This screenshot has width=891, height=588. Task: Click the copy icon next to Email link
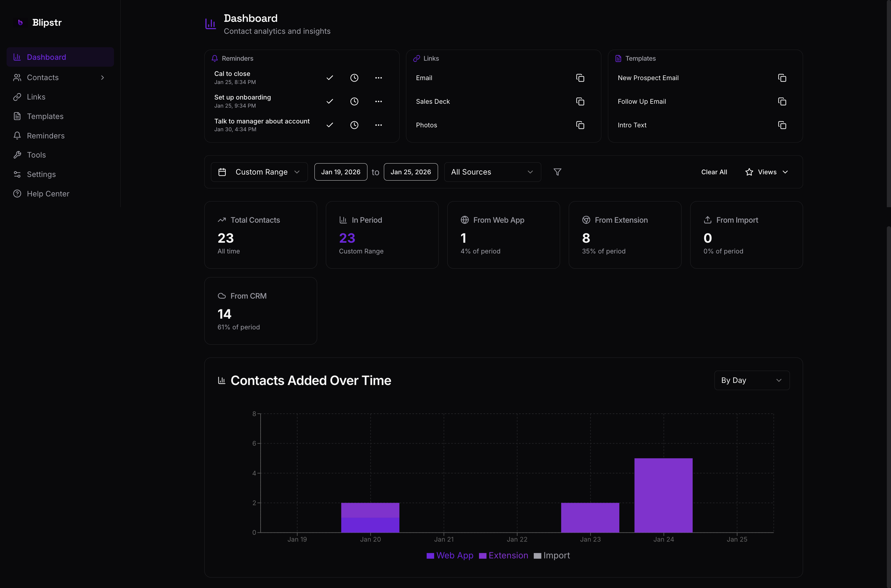coord(580,78)
